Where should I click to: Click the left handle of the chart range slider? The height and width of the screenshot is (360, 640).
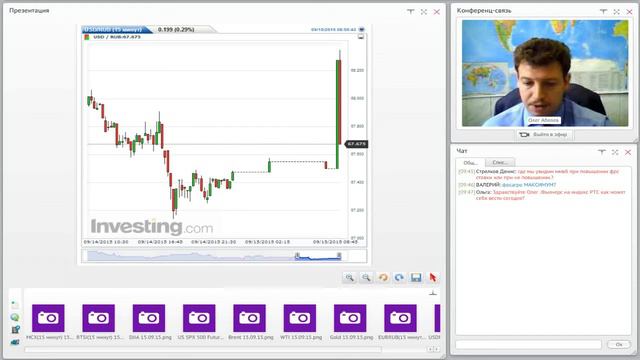[297, 256]
